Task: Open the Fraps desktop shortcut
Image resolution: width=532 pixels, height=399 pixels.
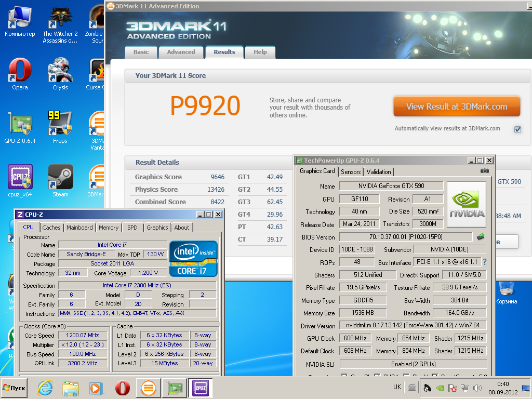Action: click(60, 127)
